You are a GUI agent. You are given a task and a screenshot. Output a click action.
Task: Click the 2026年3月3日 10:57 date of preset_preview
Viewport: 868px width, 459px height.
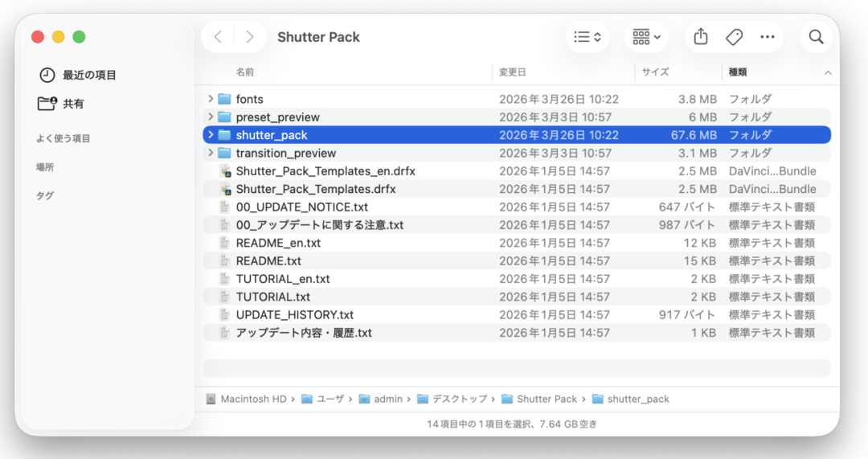click(x=555, y=117)
